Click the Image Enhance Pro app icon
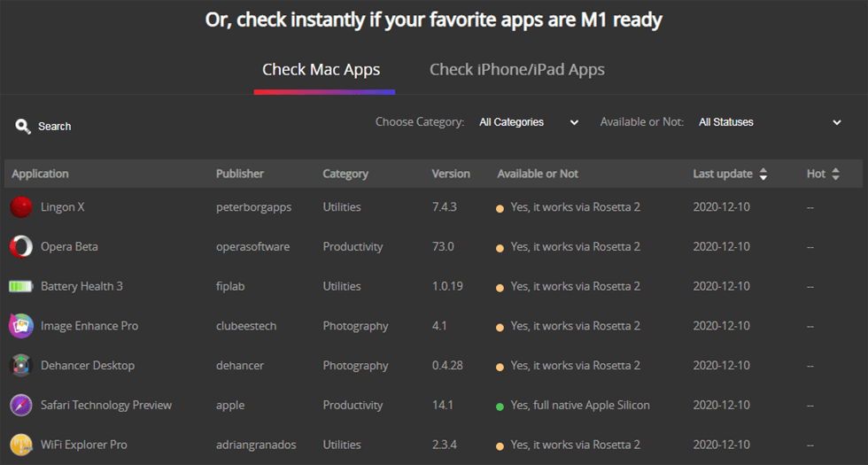868x465 pixels. click(21, 326)
